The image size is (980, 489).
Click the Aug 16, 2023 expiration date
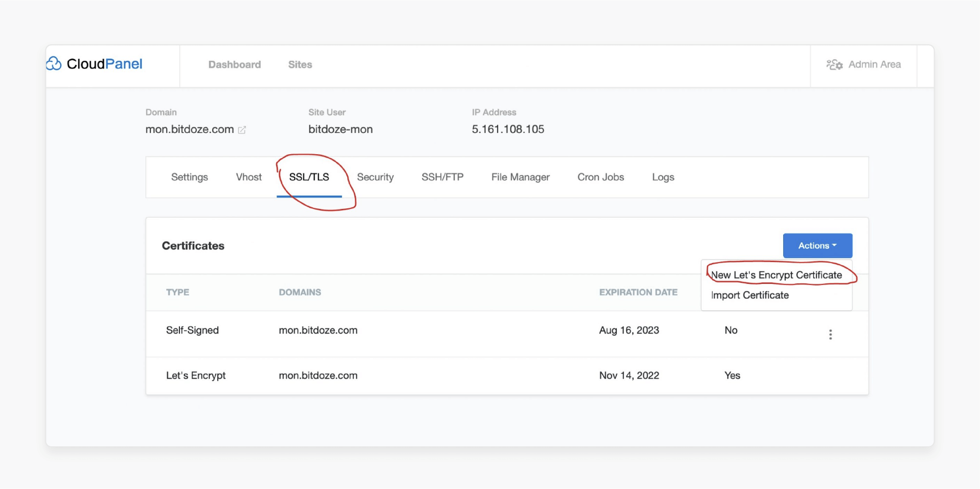[x=629, y=330]
